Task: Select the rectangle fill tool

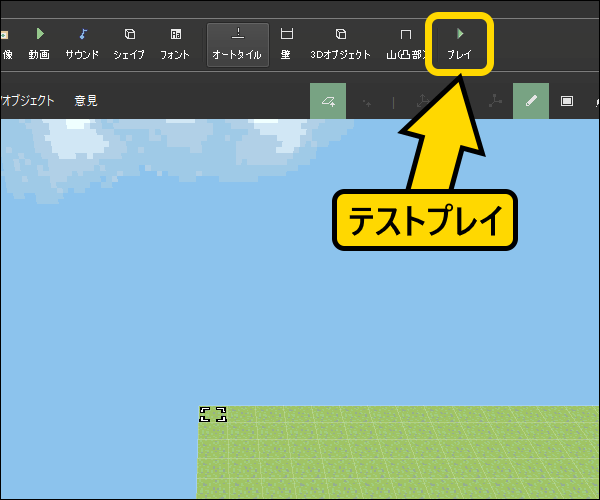Action: point(567,101)
